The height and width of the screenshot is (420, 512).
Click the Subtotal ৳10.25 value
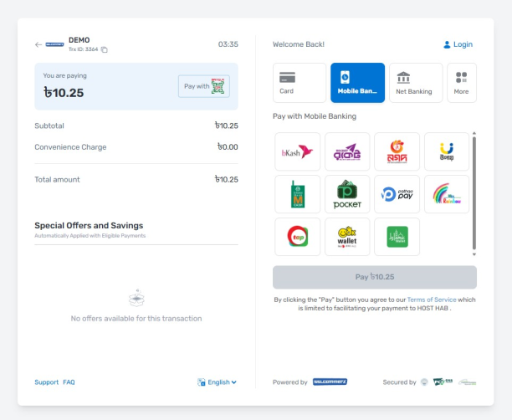point(226,125)
